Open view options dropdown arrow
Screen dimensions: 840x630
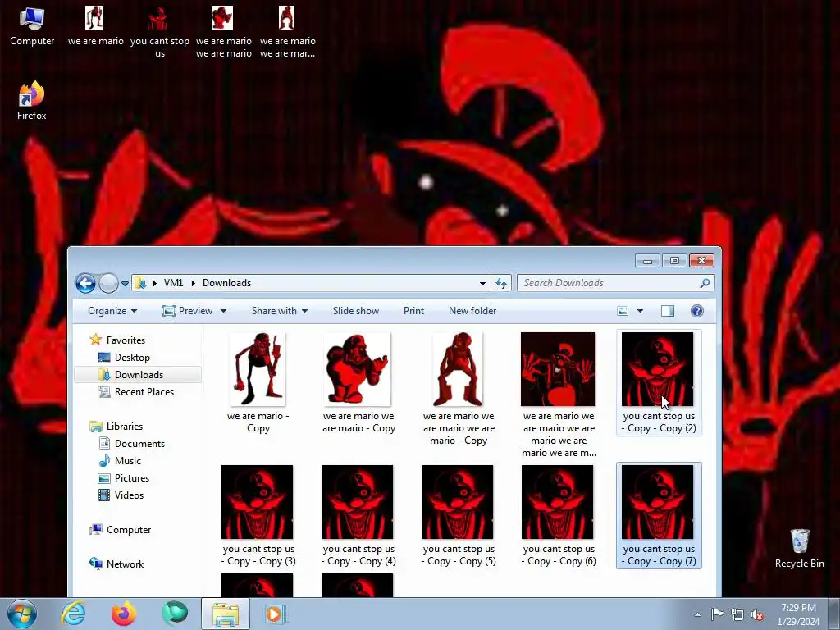point(640,311)
